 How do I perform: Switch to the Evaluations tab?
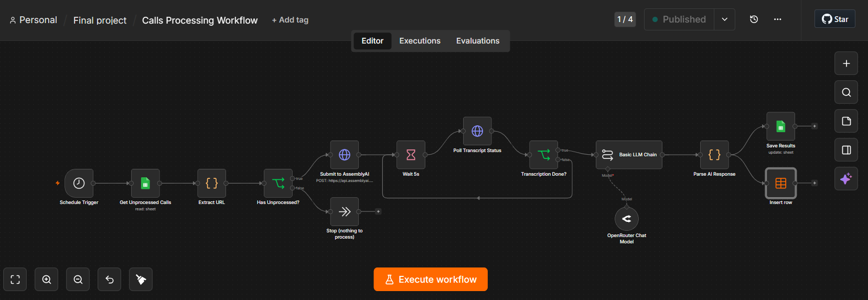(x=478, y=41)
